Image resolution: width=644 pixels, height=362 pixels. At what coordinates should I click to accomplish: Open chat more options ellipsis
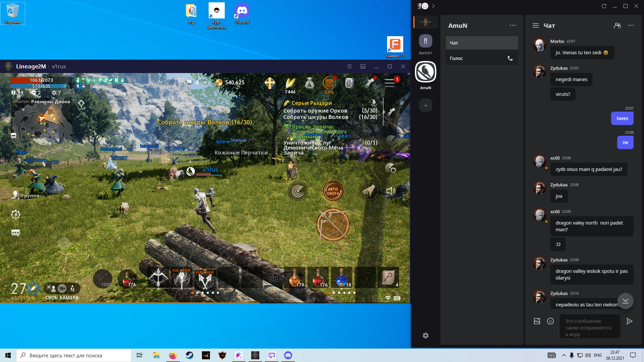coord(631,25)
